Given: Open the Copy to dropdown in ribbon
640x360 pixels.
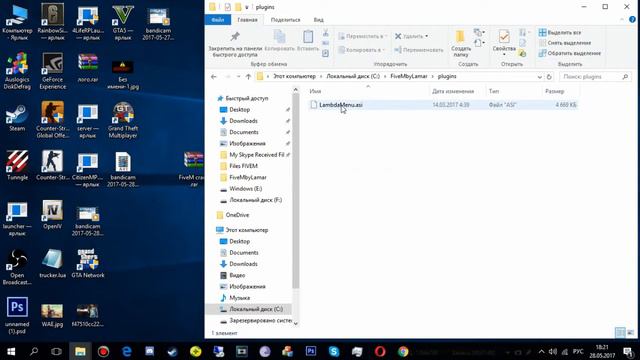Looking at the screenshot, I should pyautogui.click(x=362, y=50).
